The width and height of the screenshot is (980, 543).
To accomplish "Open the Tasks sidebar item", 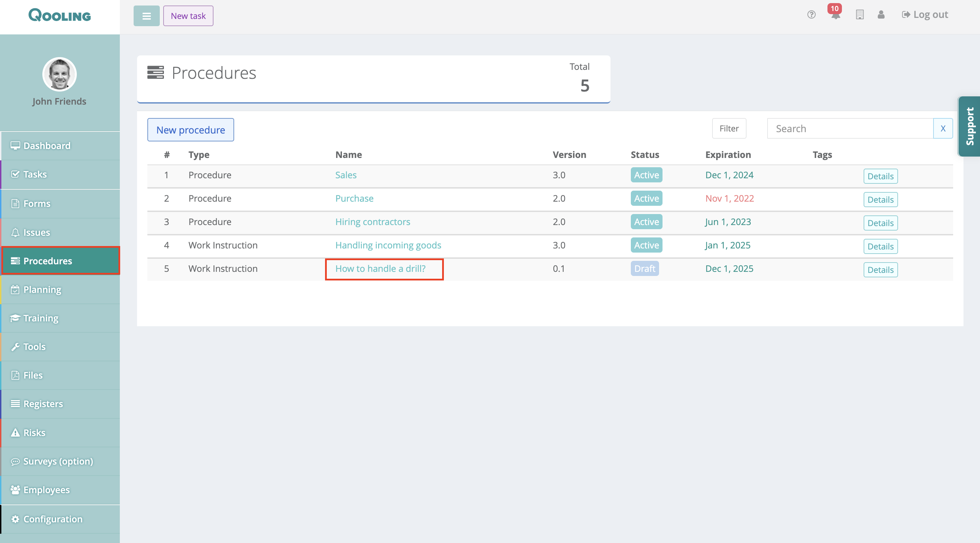I will 35,174.
